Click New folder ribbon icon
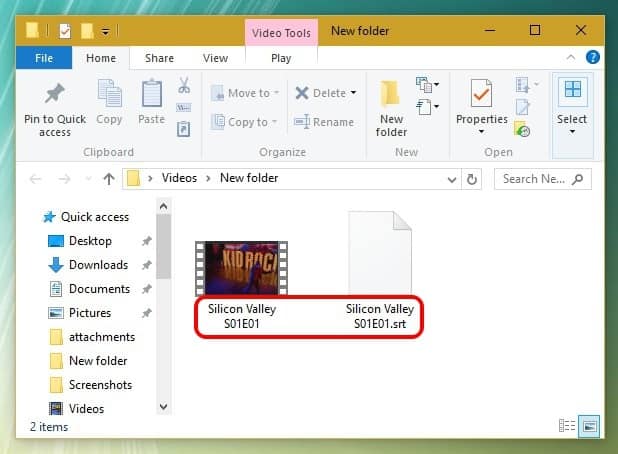Screen dimensions: 618x454 click(390, 94)
